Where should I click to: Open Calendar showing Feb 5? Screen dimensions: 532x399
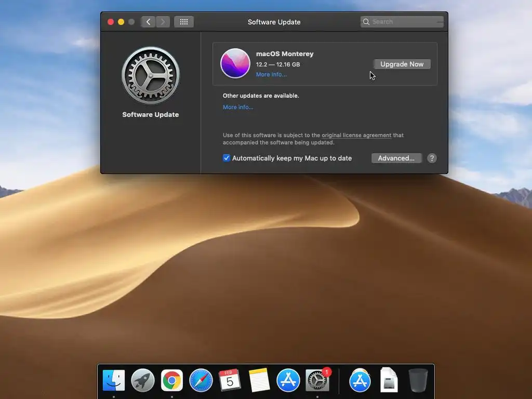pos(230,380)
